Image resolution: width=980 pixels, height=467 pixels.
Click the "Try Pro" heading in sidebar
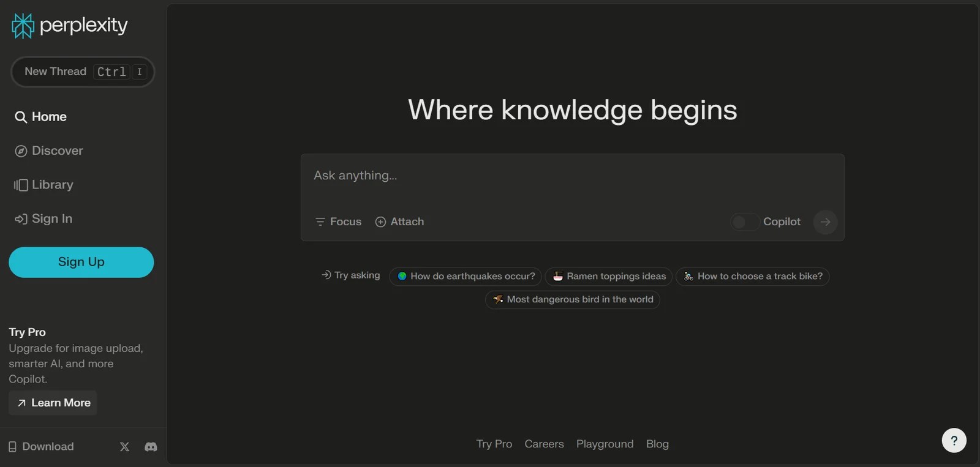coord(27,332)
